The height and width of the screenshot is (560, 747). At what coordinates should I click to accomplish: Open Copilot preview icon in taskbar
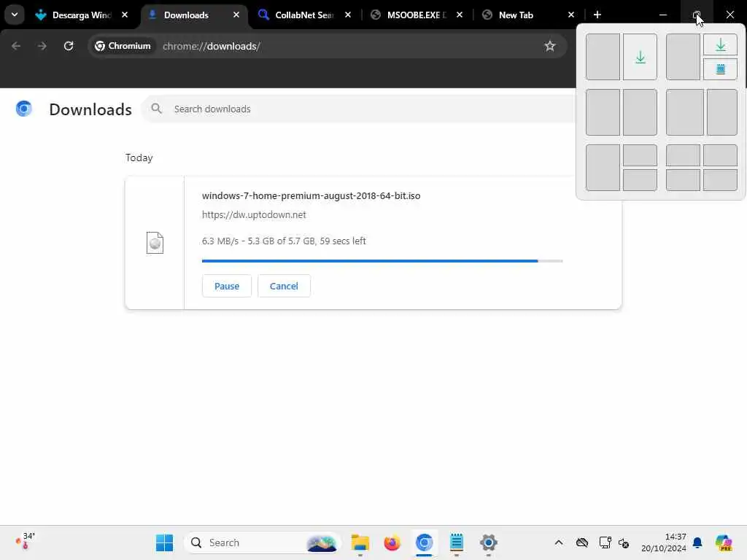pyautogui.click(x=723, y=542)
